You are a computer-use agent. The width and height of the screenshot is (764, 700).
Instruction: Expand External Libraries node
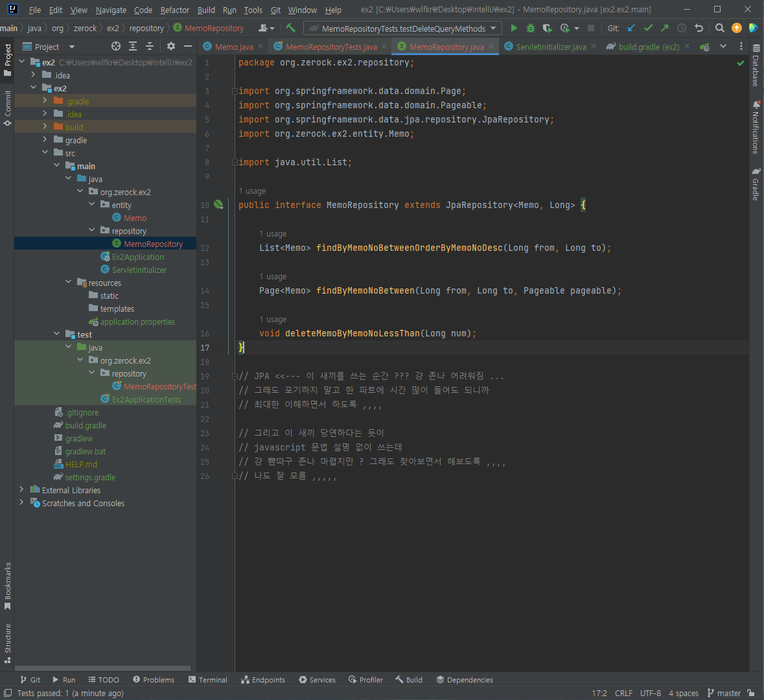pos(21,489)
